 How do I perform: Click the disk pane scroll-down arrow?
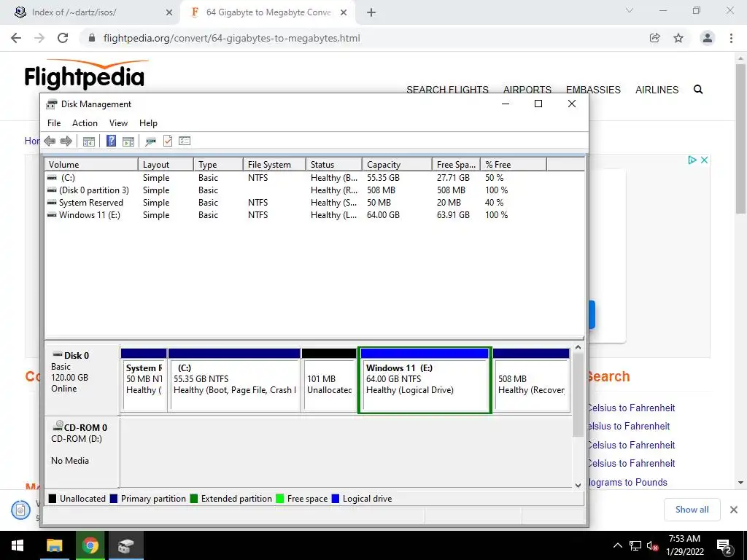click(x=578, y=485)
